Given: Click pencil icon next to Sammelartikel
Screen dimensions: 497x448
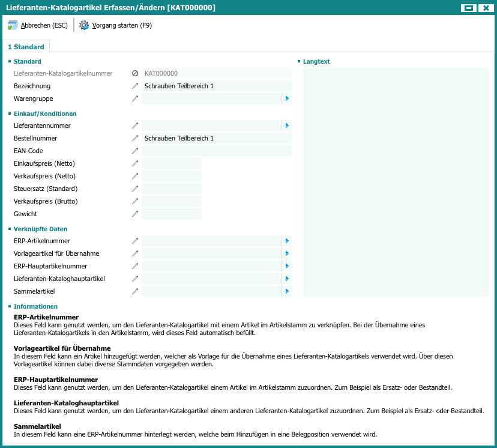Looking at the screenshot, I should [135, 292].
